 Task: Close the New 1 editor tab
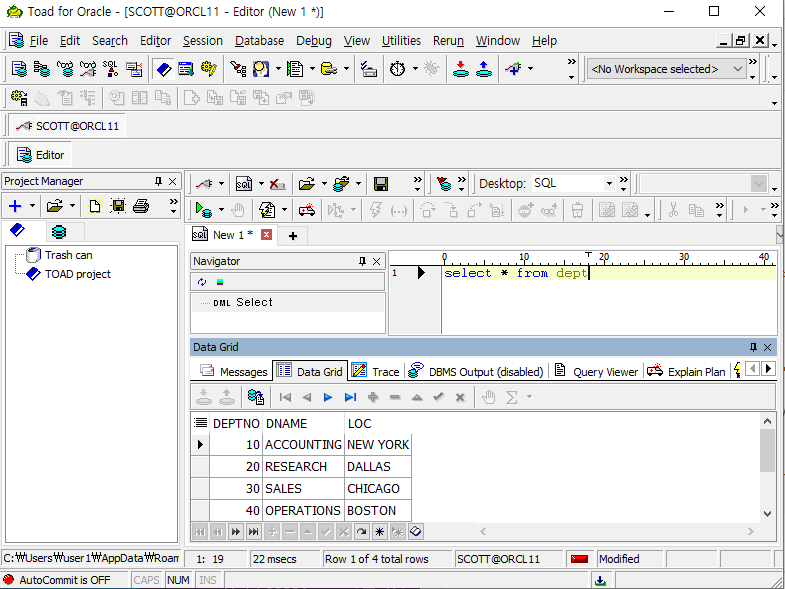click(267, 234)
